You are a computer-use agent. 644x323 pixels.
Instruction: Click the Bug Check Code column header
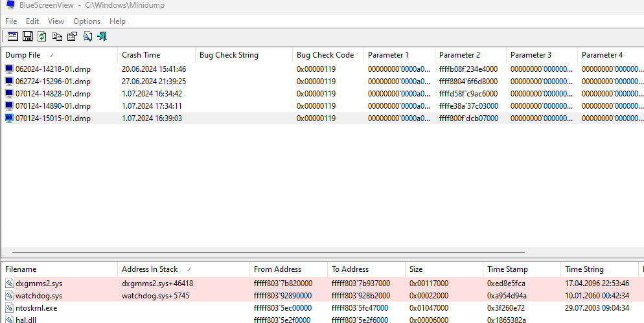point(325,55)
